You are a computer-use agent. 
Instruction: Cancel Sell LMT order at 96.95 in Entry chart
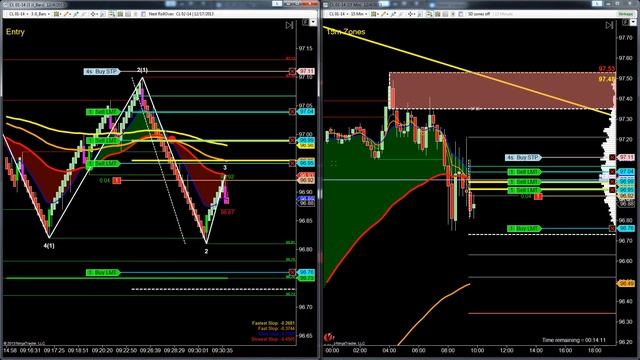click(292, 163)
